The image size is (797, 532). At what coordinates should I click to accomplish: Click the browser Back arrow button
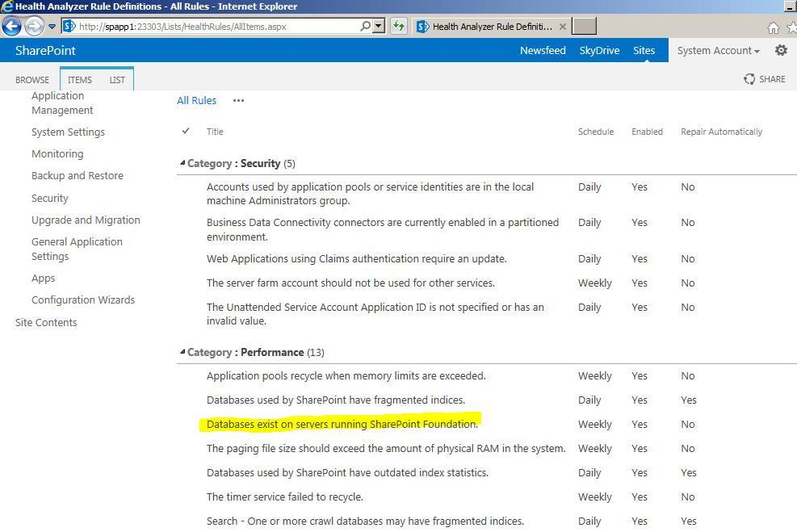11,26
